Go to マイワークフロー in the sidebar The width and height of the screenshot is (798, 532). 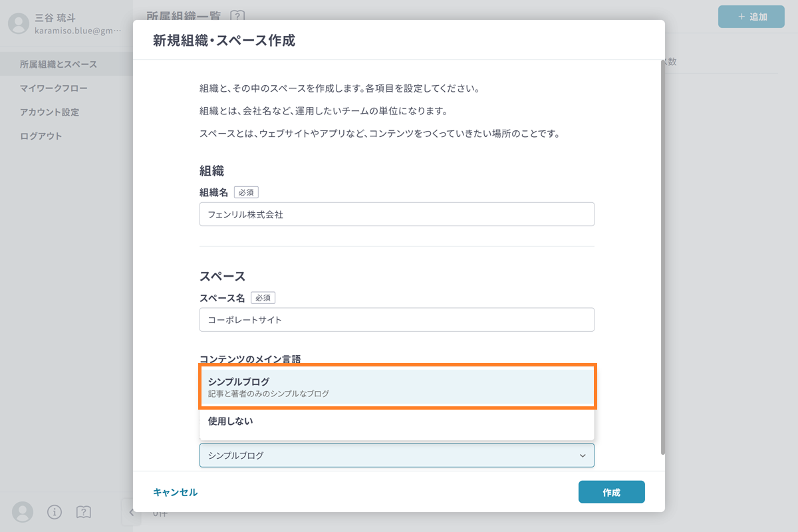point(54,88)
